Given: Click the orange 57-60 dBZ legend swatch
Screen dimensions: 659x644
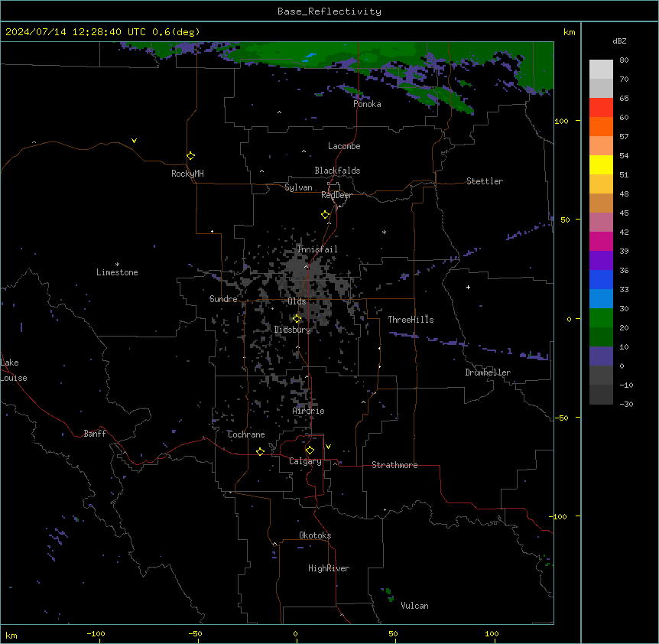Looking at the screenshot, I should coord(601,126).
